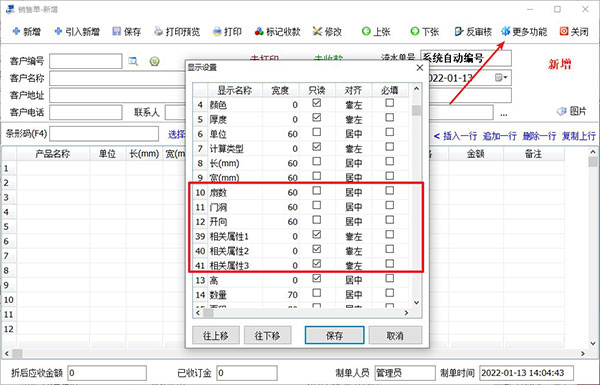Select the 相关属性2 row name
The height and width of the screenshot is (385, 600).
click(229, 251)
